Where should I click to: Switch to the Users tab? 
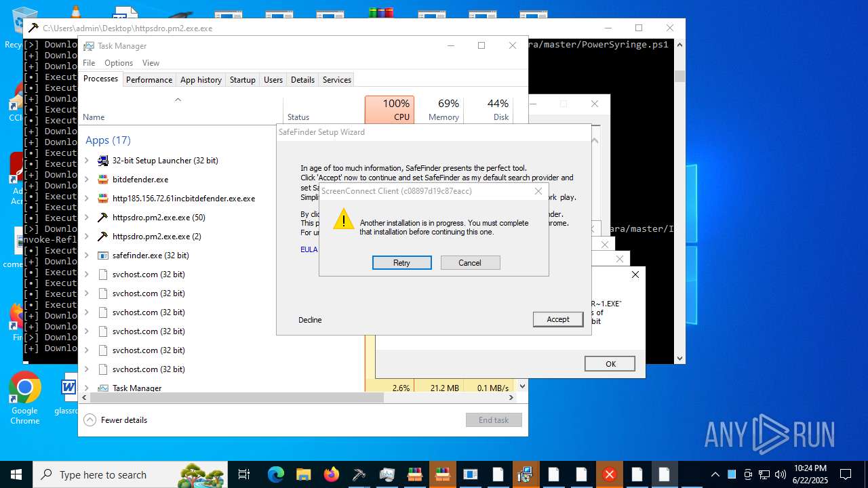pyautogui.click(x=273, y=80)
